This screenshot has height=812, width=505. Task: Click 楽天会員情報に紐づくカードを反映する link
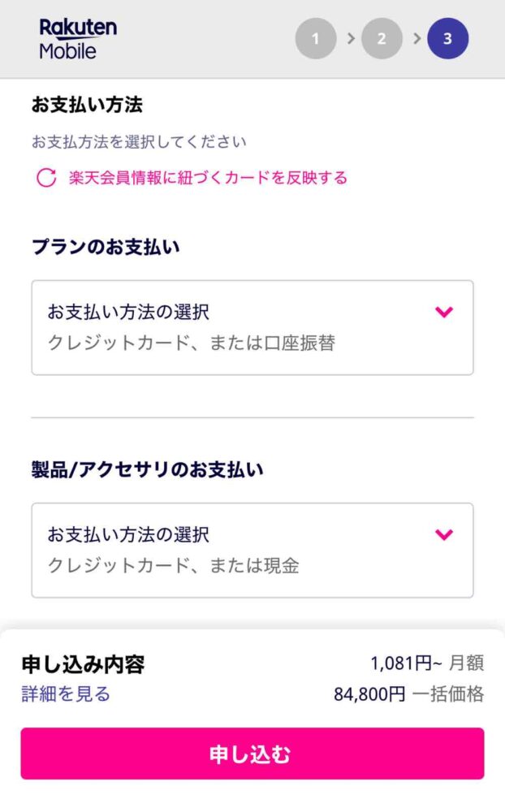(x=208, y=178)
